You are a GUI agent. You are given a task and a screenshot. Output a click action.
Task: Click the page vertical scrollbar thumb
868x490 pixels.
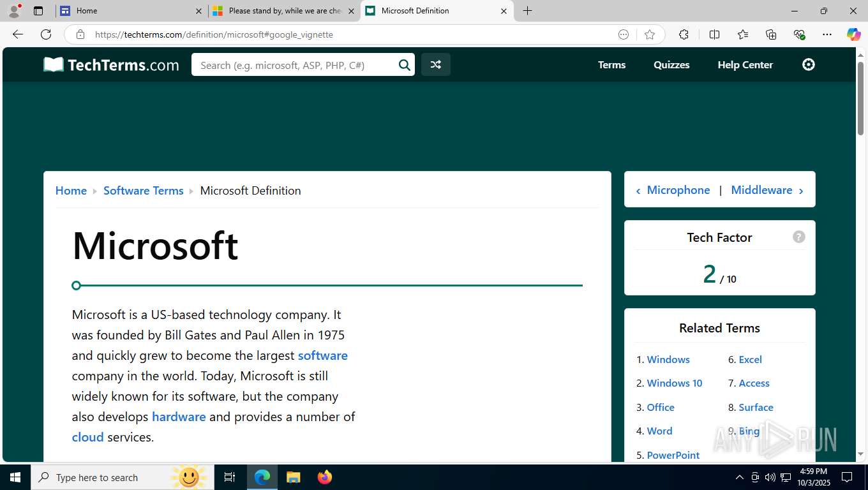click(x=860, y=98)
